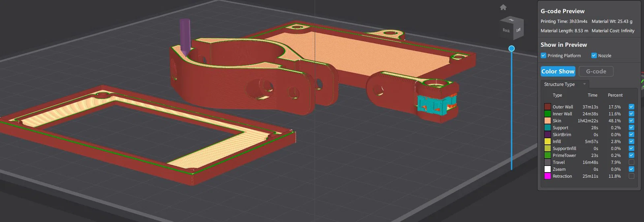The image size is (644, 222).
Task: Click the PrimeTower color swatch
Action: (547, 155)
